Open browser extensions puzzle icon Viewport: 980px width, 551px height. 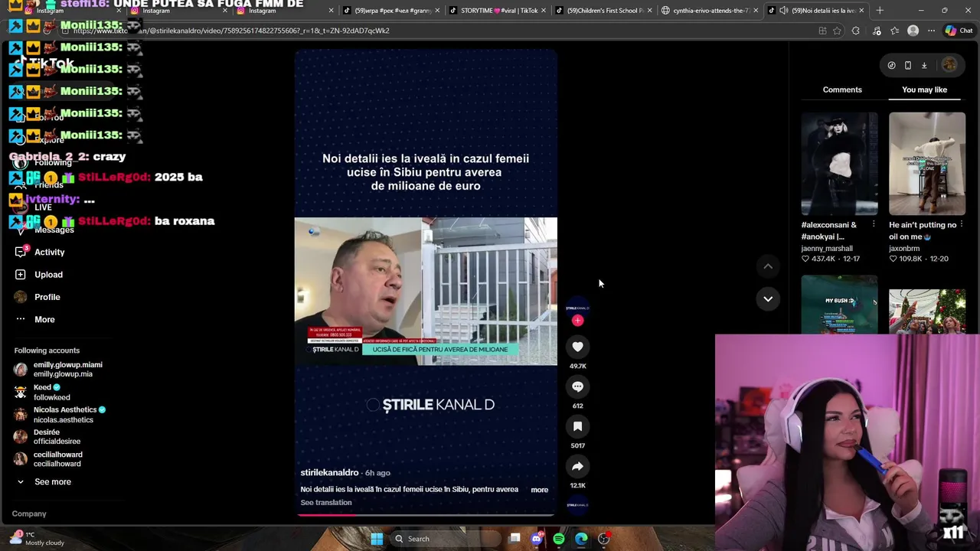click(855, 31)
